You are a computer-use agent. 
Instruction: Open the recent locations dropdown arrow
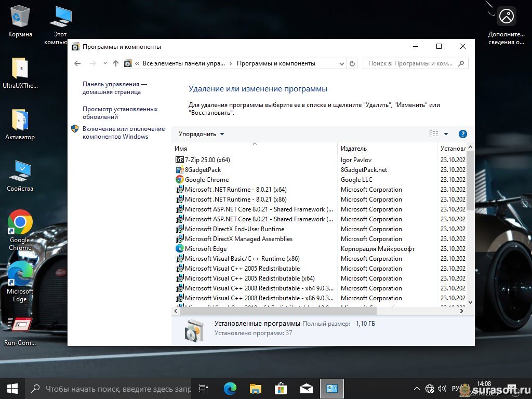[x=104, y=63]
